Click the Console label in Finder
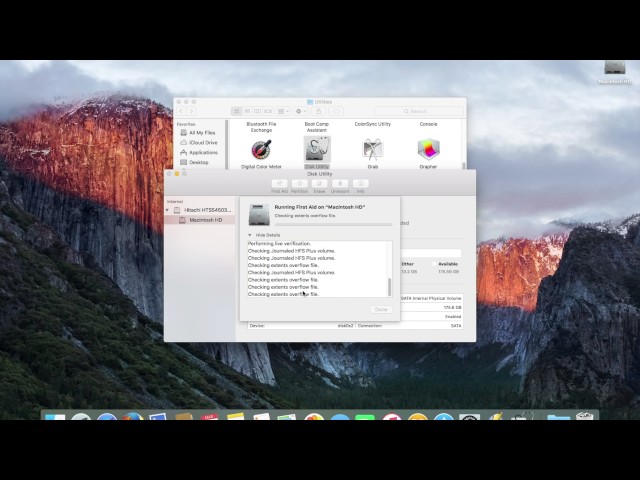 pos(428,124)
